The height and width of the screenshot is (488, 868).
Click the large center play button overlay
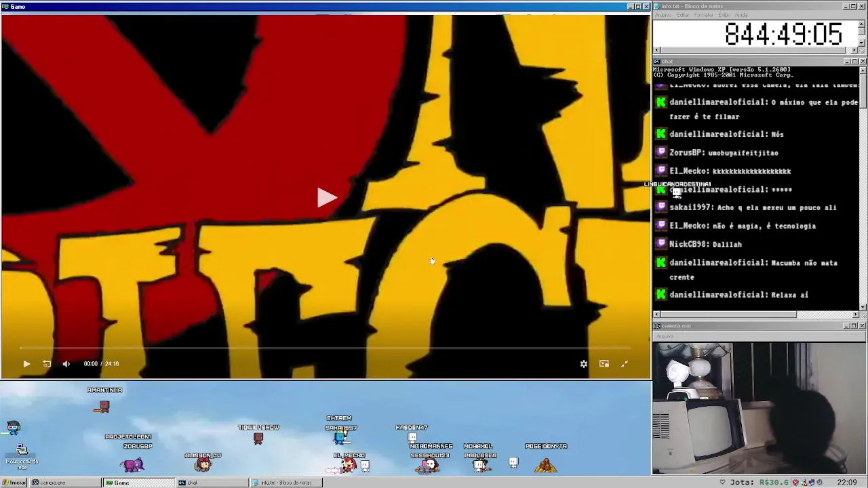pyautogui.click(x=327, y=198)
